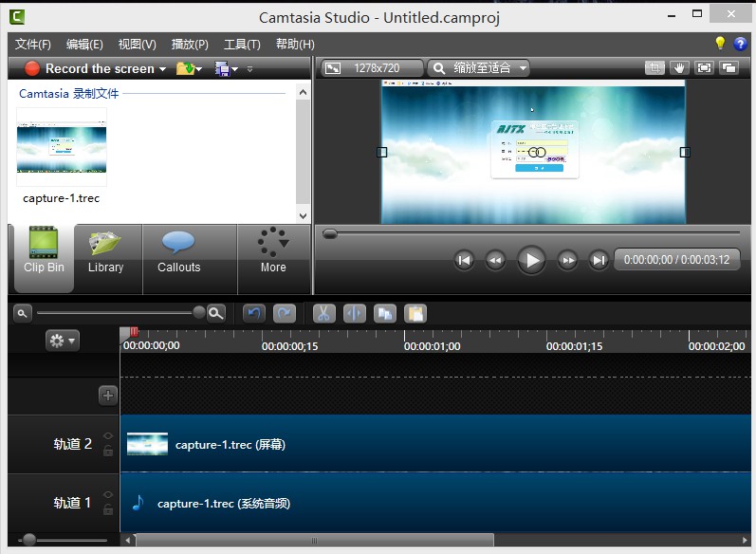Click the timeline scroll left arrow
This screenshot has width=756, height=554.
128,540
